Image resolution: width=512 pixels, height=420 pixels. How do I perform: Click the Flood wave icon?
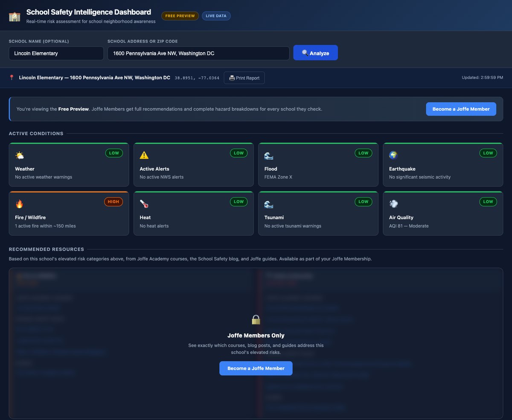click(269, 156)
